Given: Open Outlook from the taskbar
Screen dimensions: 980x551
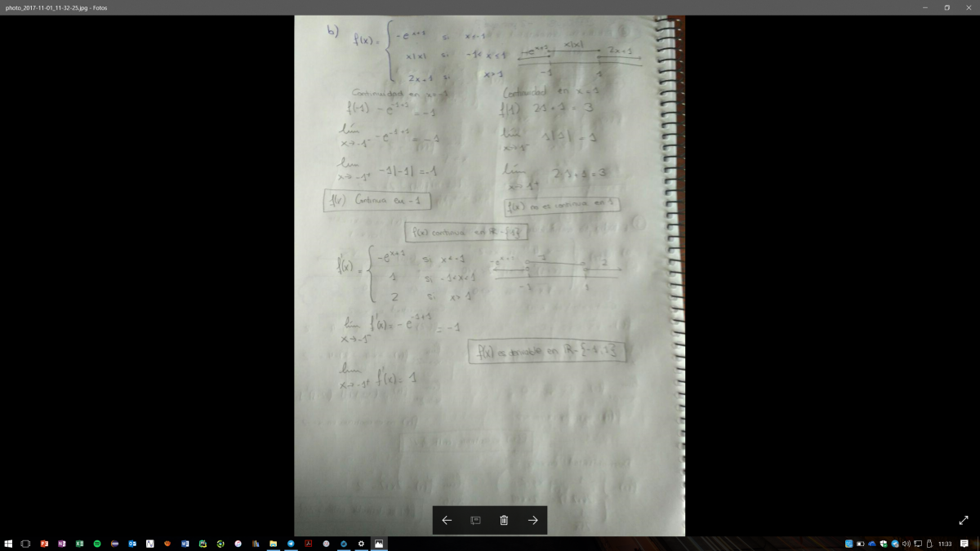Looking at the screenshot, I should [132, 544].
